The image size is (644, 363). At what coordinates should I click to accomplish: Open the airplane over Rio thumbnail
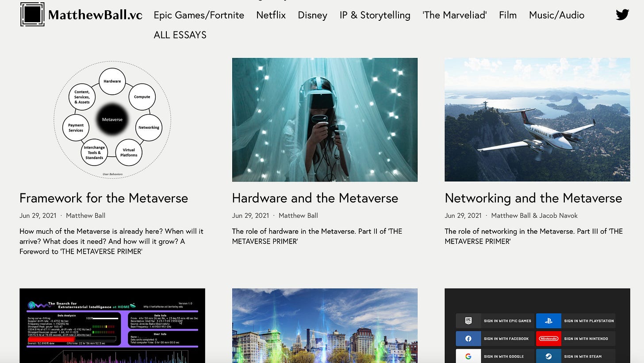point(537,120)
